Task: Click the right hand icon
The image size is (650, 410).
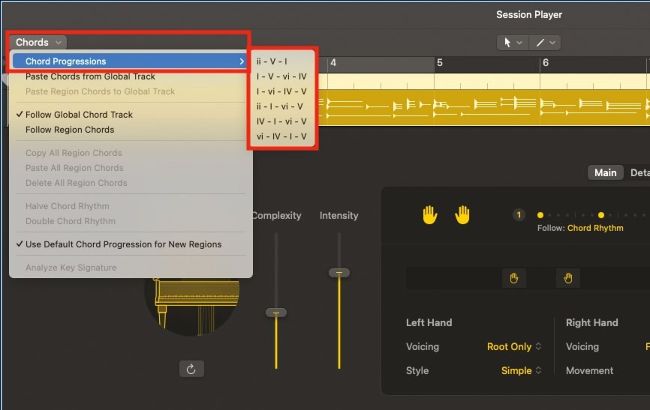Action: pyautogui.click(x=462, y=215)
